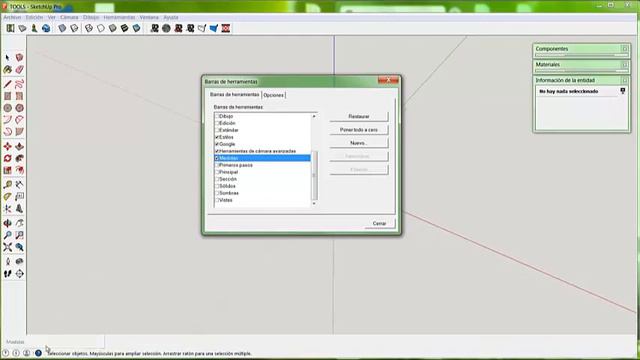
Task: Uncheck Herramientas de cámara avanzadas checkbox
Action: (x=218, y=151)
